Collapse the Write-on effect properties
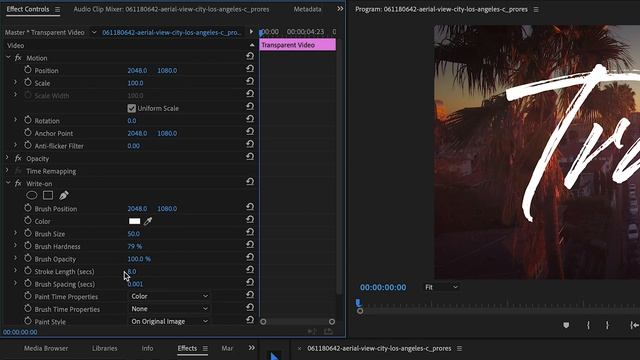The width and height of the screenshot is (640, 360). tap(8, 183)
